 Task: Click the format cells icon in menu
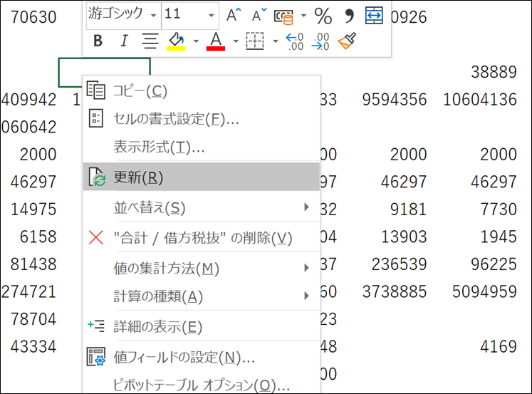click(x=95, y=118)
